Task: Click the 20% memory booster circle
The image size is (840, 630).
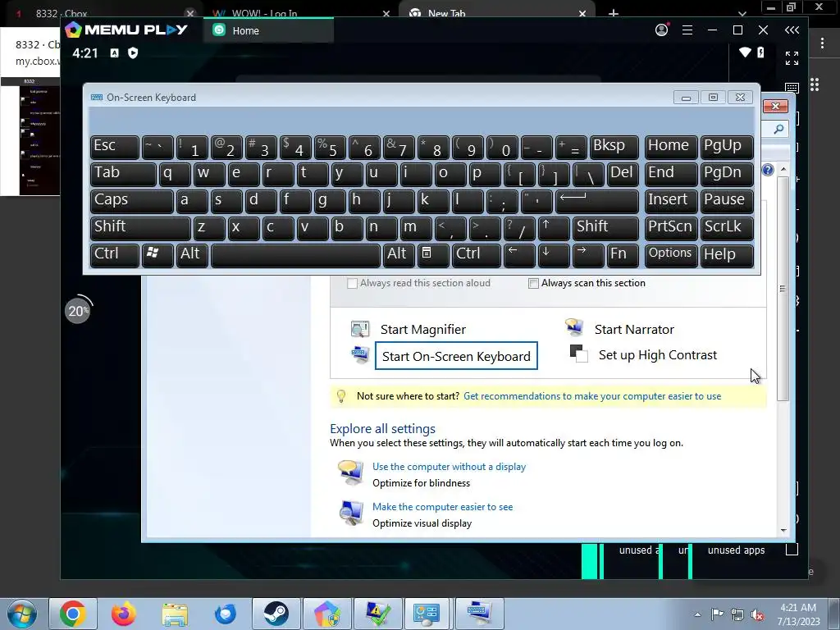Action: [78, 311]
